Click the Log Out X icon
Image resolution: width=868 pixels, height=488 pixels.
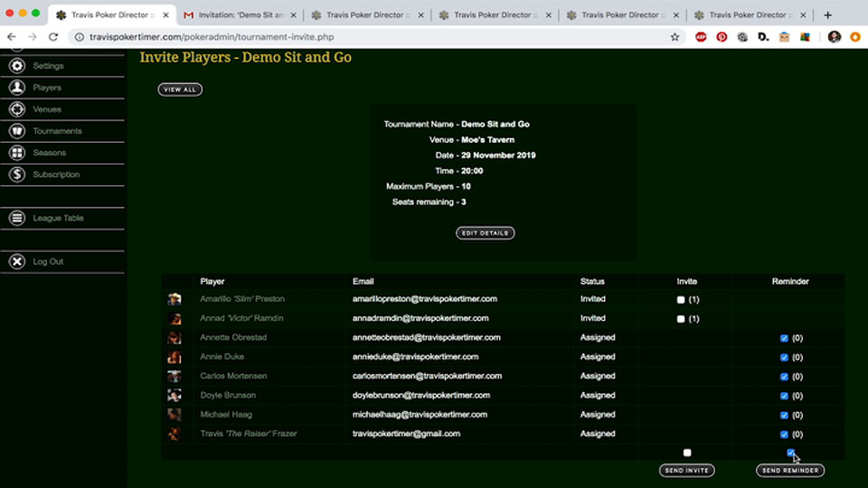tap(16, 261)
